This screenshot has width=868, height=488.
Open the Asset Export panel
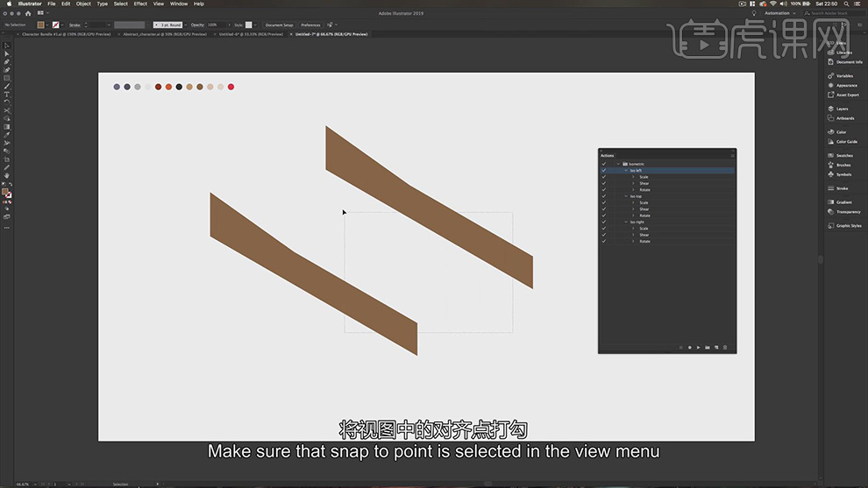coord(843,95)
